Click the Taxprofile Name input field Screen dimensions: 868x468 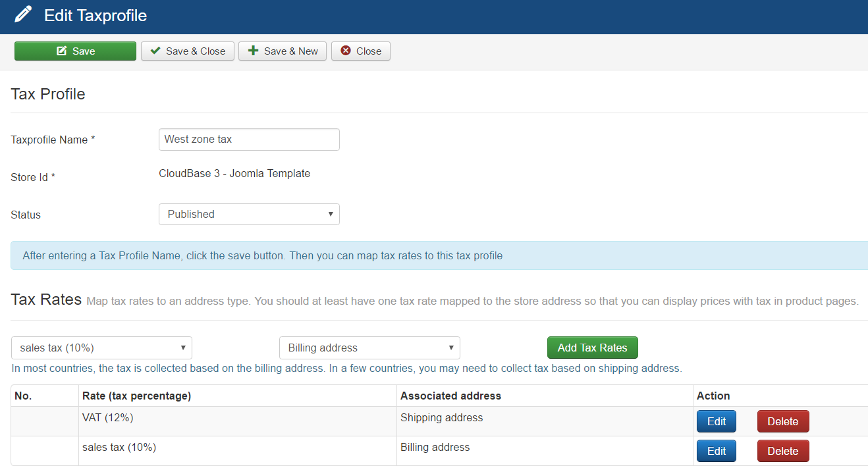point(249,140)
